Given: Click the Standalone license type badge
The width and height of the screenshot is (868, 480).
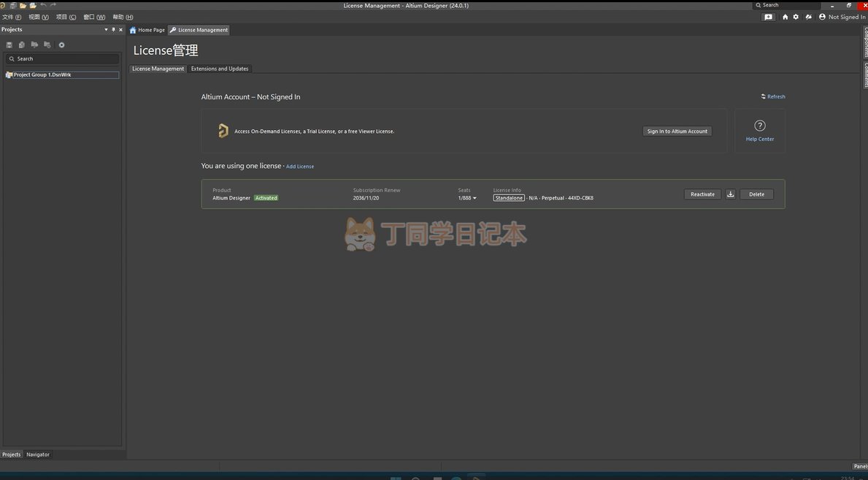Looking at the screenshot, I should point(509,198).
